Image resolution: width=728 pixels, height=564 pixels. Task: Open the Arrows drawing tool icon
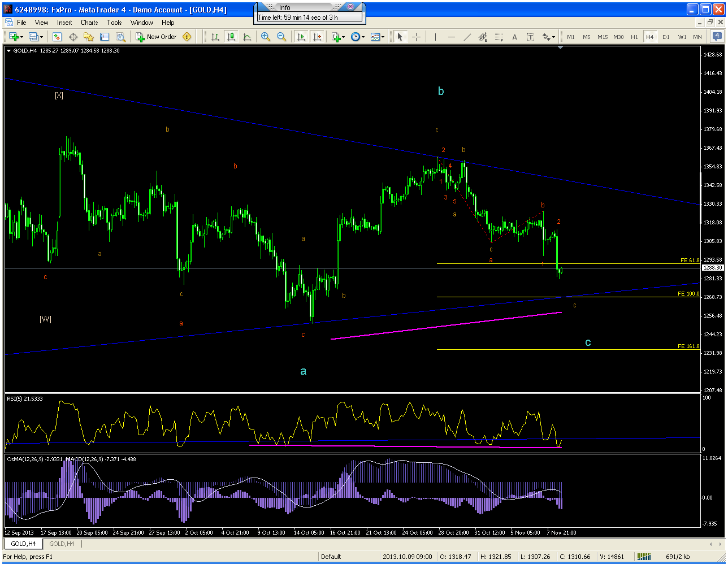pos(546,37)
